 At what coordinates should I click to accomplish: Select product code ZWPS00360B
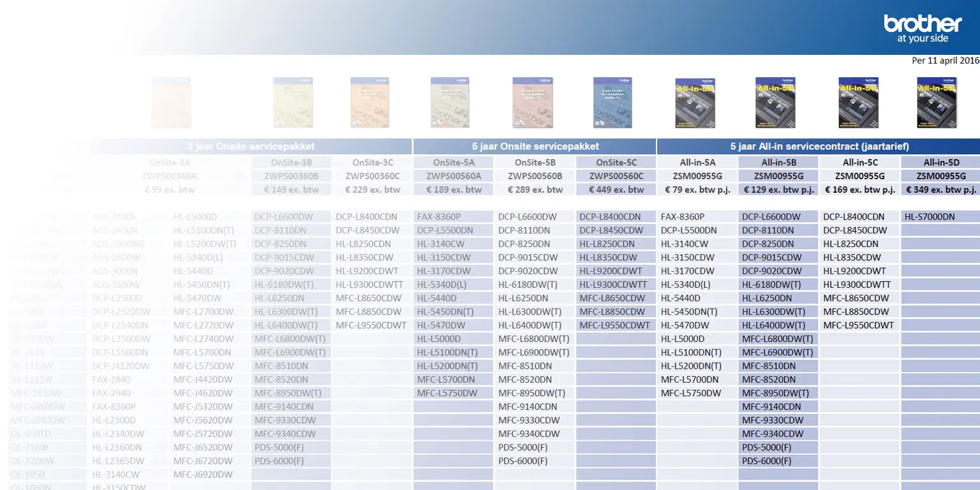(x=292, y=176)
